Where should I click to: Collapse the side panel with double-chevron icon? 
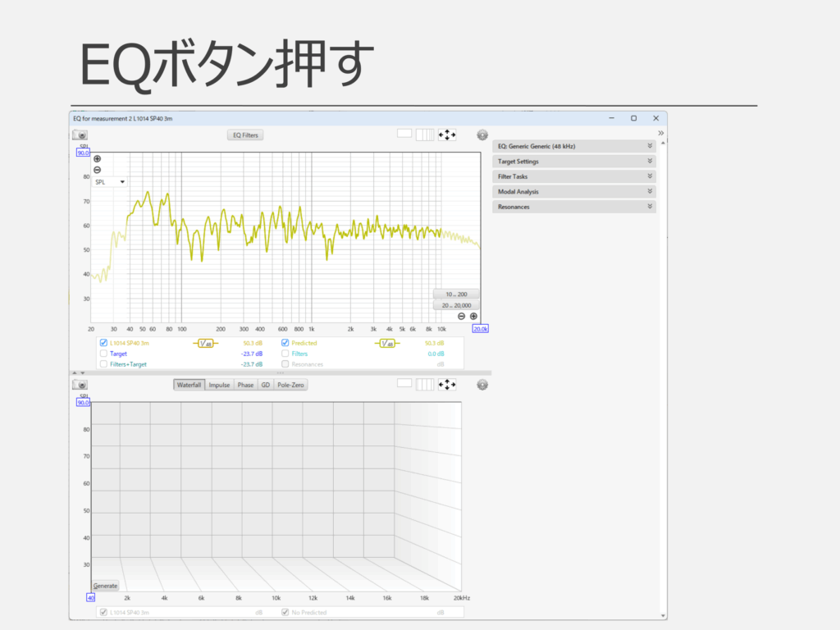pos(660,133)
